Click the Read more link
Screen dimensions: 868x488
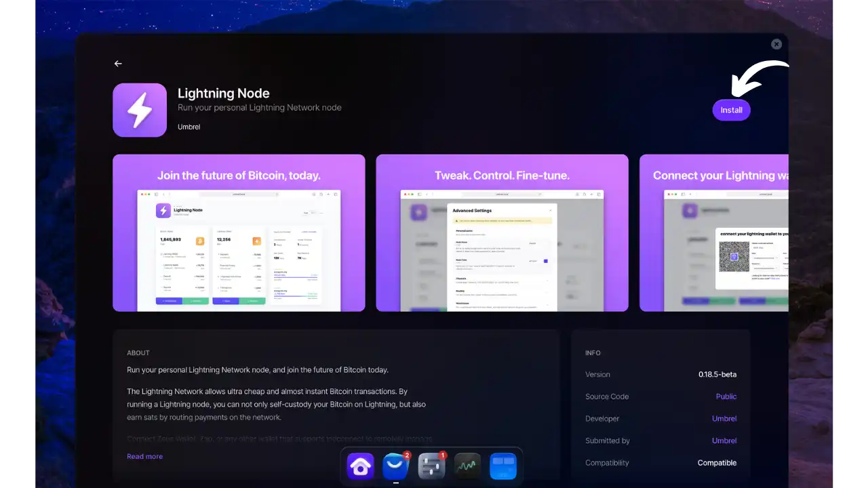pyautogui.click(x=144, y=456)
